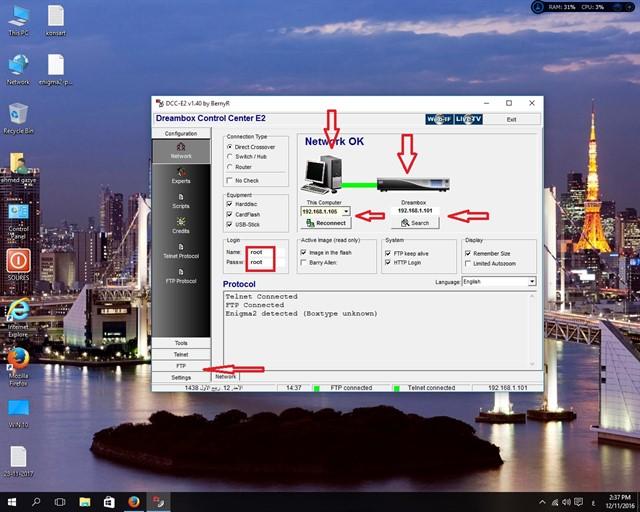Image resolution: width=640 pixels, height=512 pixels.
Task: Open the Network desktop icon
Action: click(18, 69)
